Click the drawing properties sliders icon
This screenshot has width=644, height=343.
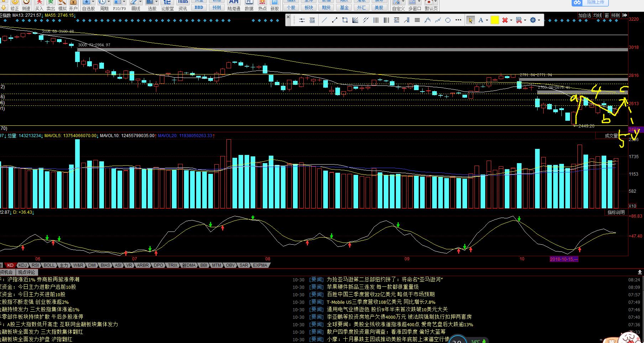302,20
